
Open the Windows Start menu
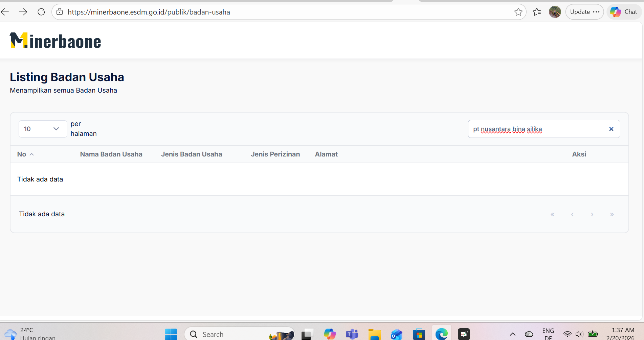point(171,334)
